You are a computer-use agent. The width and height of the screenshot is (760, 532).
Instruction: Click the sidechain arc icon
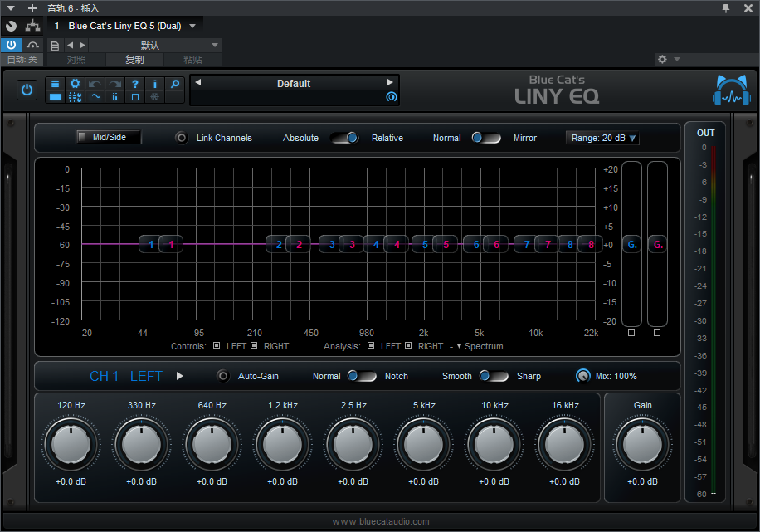32,45
